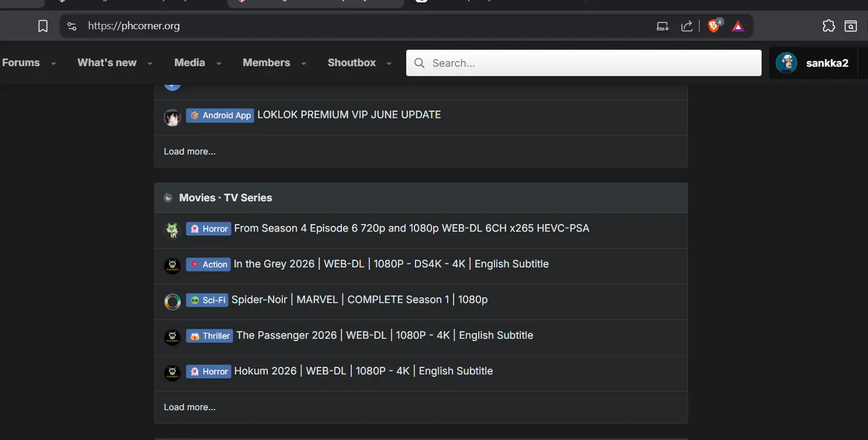
Task: Click the Thriller prefix tag
Action: (210, 336)
